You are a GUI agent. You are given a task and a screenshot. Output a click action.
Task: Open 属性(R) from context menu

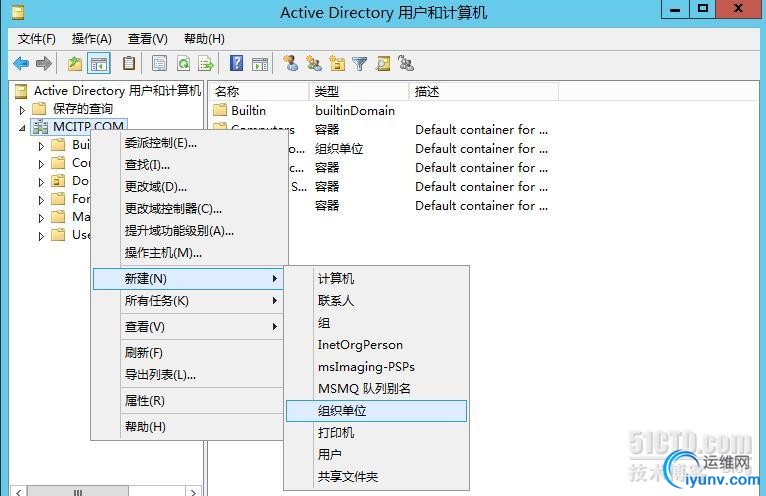(x=188, y=401)
